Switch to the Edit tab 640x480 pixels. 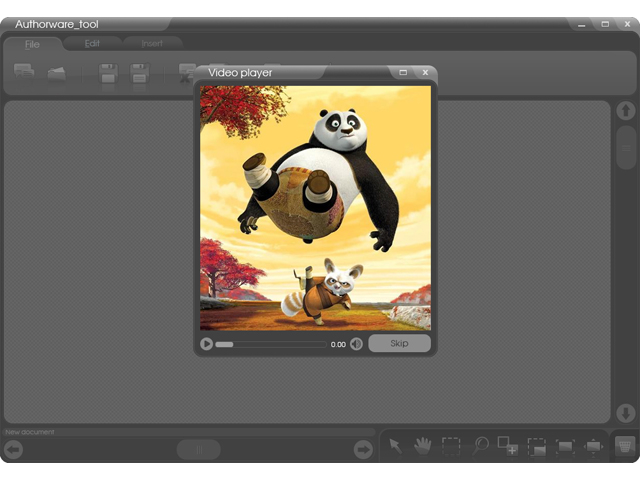tap(92, 43)
